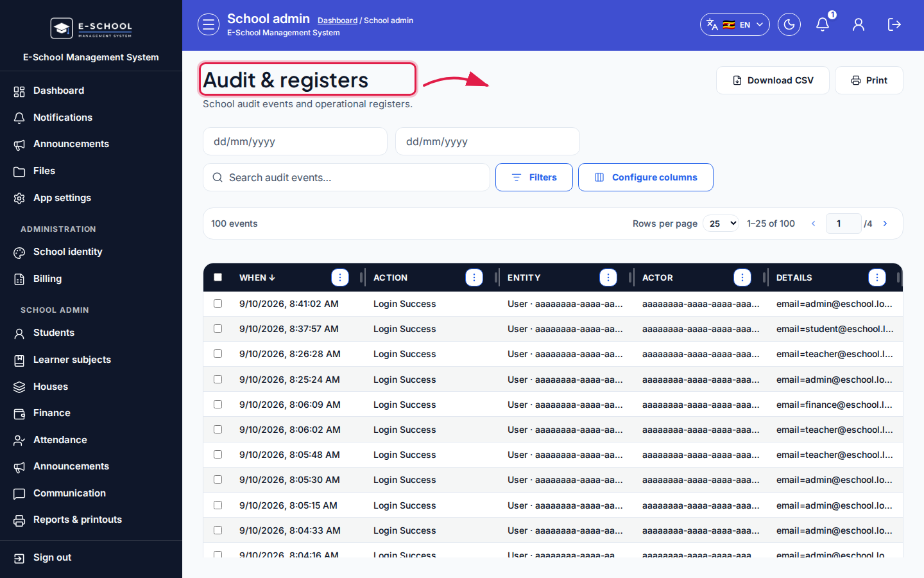Sort by the WHEN column header
Screen dimensions: 924x578
[257, 277]
